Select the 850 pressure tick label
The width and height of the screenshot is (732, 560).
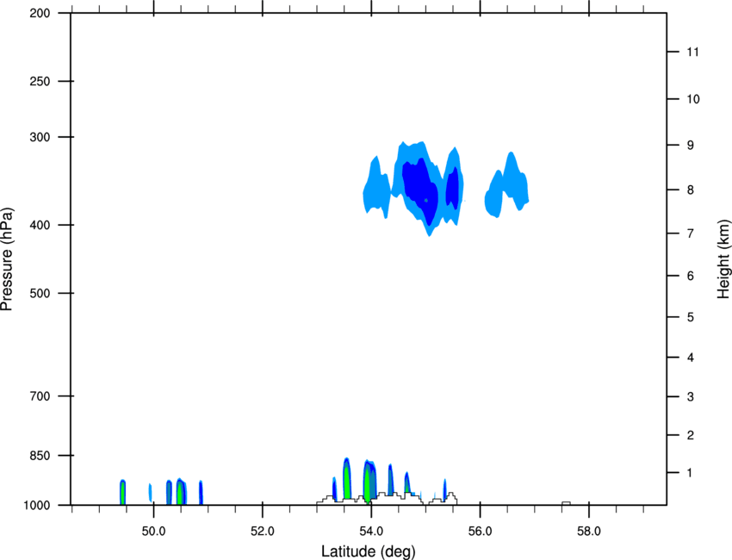[40, 456]
